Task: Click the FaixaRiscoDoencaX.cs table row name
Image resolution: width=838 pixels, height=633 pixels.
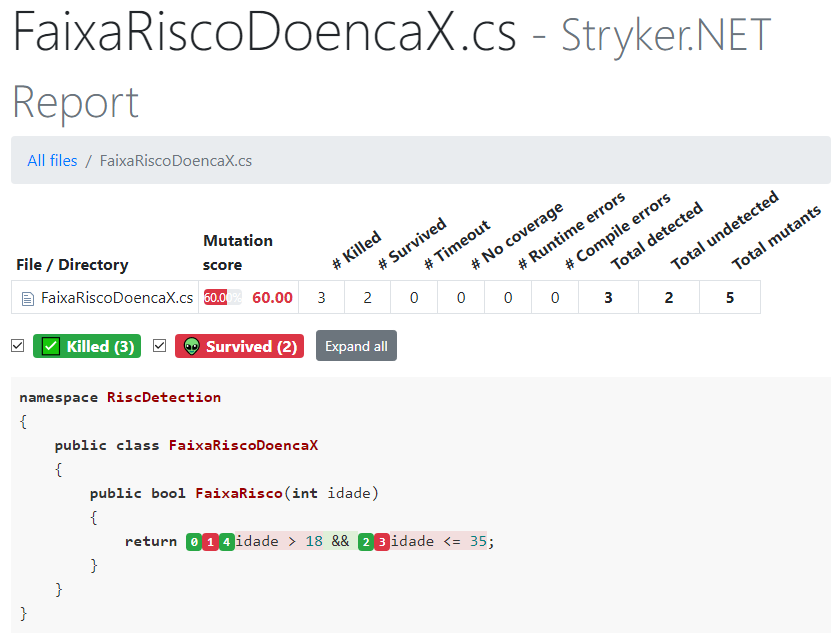Action: 117,298
